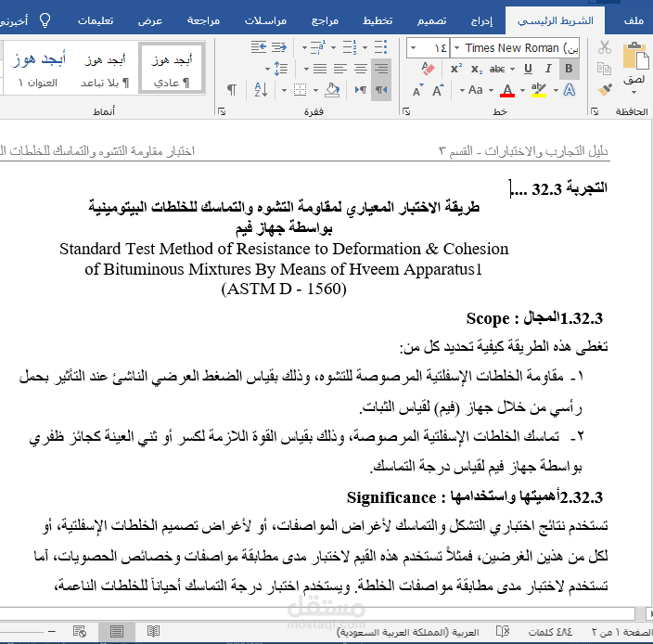Viewport: 653px width, 644px height.
Task: Click the decrease indent icon
Action: (279, 47)
